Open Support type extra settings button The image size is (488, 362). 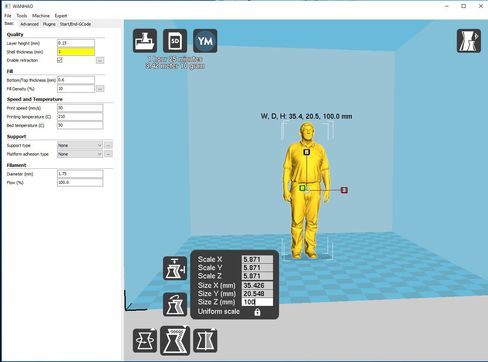108,145
